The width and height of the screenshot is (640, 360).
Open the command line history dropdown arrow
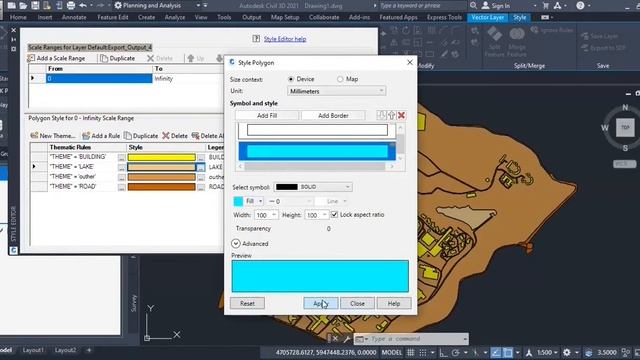click(465, 339)
